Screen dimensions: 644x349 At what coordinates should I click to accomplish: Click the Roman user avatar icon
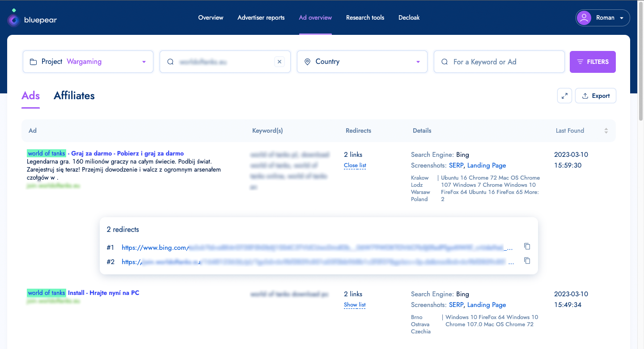click(x=584, y=18)
